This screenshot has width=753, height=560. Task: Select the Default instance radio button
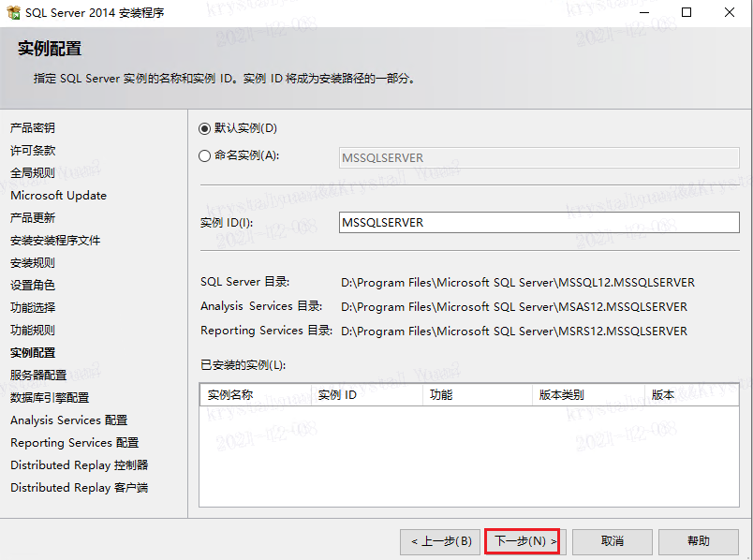pos(204,128)
